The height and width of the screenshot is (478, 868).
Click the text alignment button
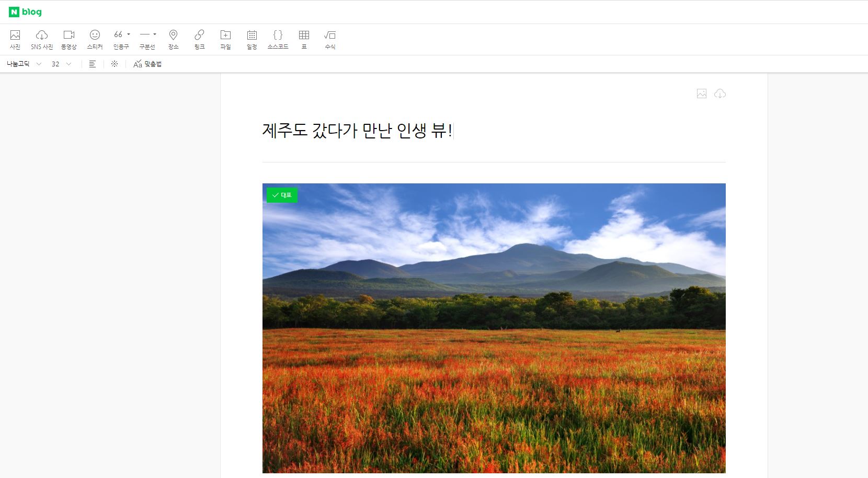tap(93, 64)
